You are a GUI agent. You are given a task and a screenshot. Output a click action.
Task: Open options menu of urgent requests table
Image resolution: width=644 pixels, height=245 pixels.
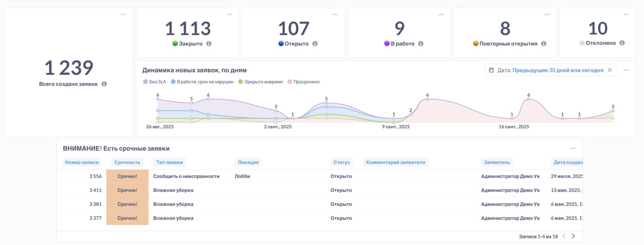tap(573, 148)
